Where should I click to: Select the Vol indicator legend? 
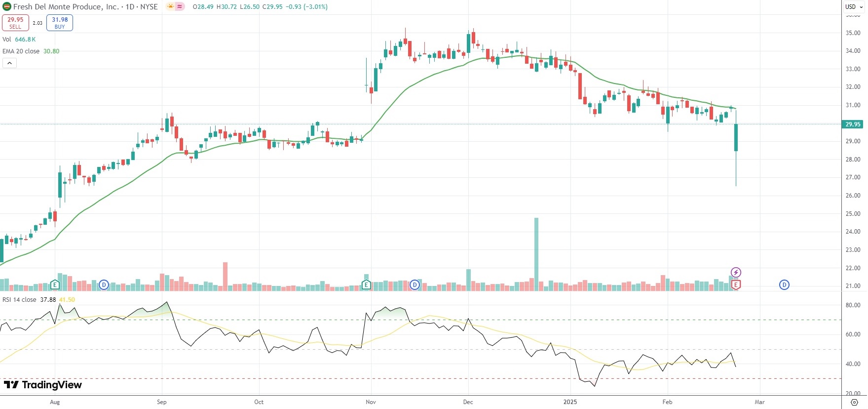7,40
